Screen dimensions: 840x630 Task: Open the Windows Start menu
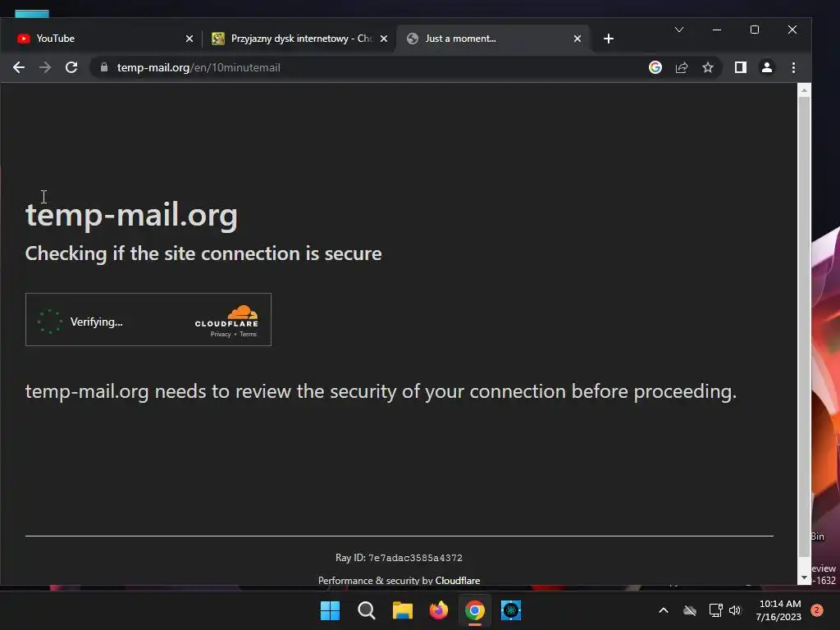pyautogui.click(x=330, y=610)
